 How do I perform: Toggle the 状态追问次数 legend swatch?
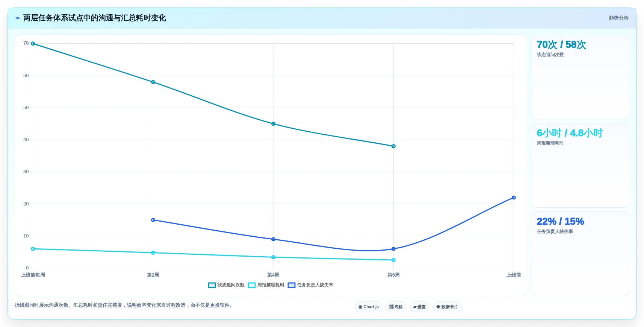(212, 285)
